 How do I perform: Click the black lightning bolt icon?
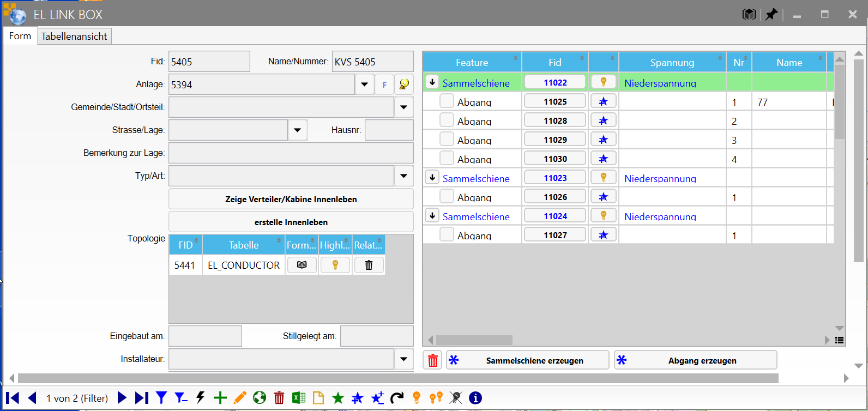coord(201,398)
